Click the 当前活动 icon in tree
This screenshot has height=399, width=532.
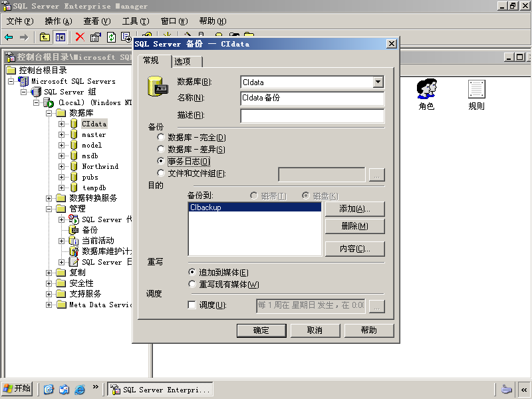pos(74,241)
